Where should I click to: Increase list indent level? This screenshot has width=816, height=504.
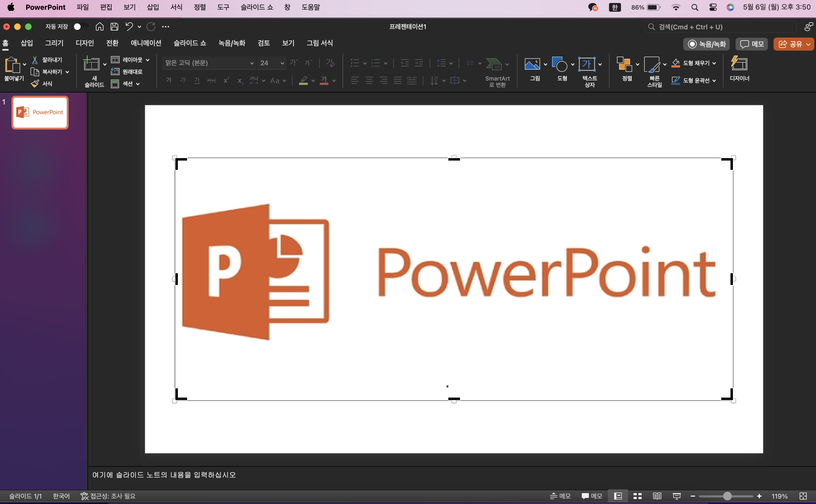point(419,63)
